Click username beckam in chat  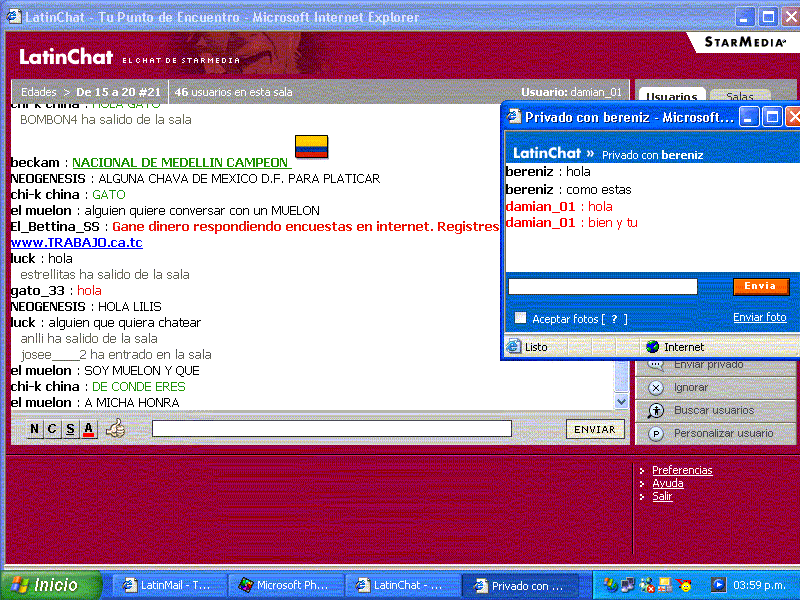point(35,163)
